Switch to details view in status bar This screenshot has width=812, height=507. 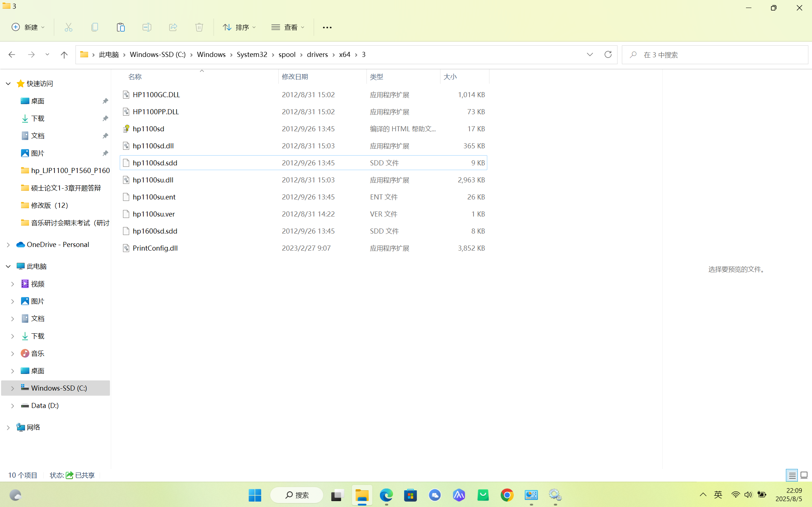(x=792, y=475)
